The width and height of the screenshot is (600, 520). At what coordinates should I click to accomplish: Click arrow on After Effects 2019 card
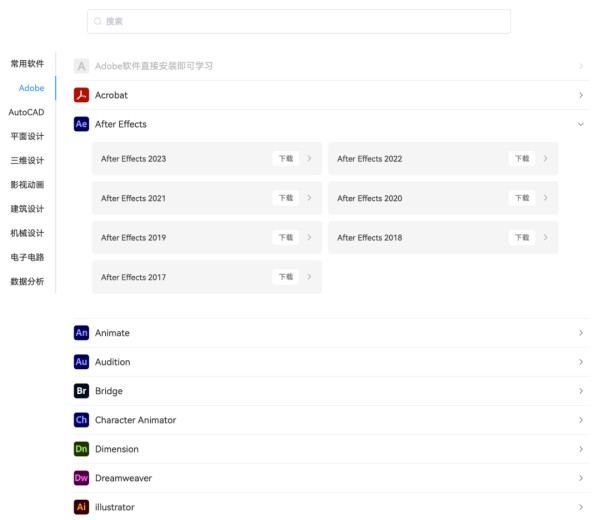pos(309,238)
